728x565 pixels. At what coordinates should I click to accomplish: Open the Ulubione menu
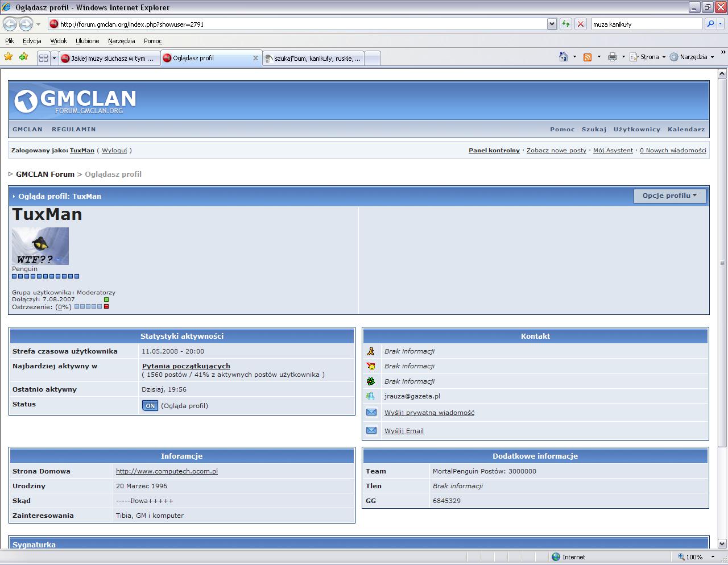(x=87, y=41)
